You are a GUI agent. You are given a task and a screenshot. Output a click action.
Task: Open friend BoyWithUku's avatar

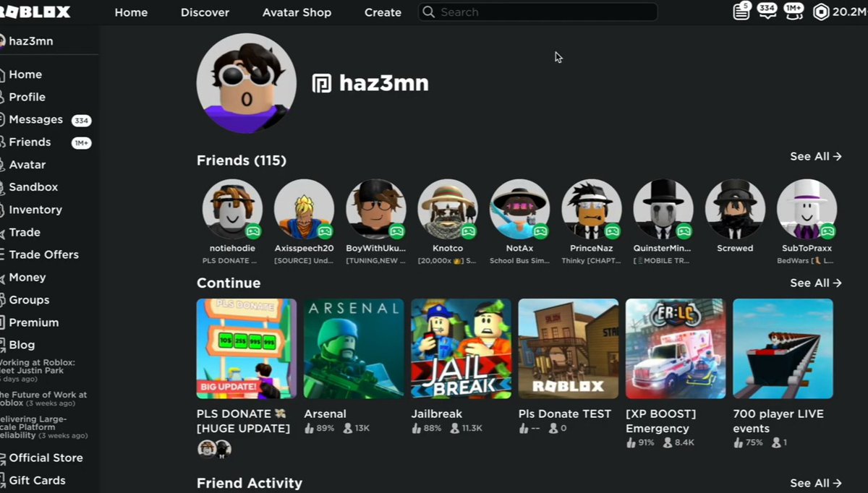click(376, 210)
